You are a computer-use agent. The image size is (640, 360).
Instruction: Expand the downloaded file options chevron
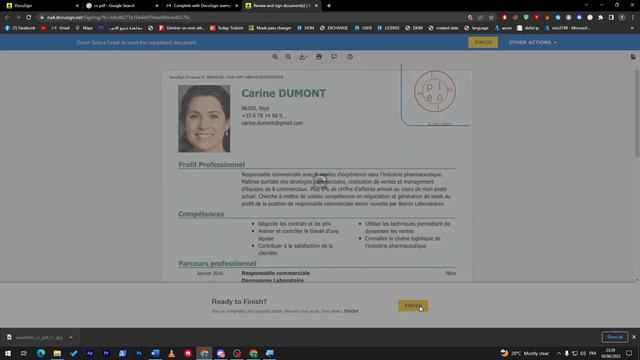click(71, 338)
